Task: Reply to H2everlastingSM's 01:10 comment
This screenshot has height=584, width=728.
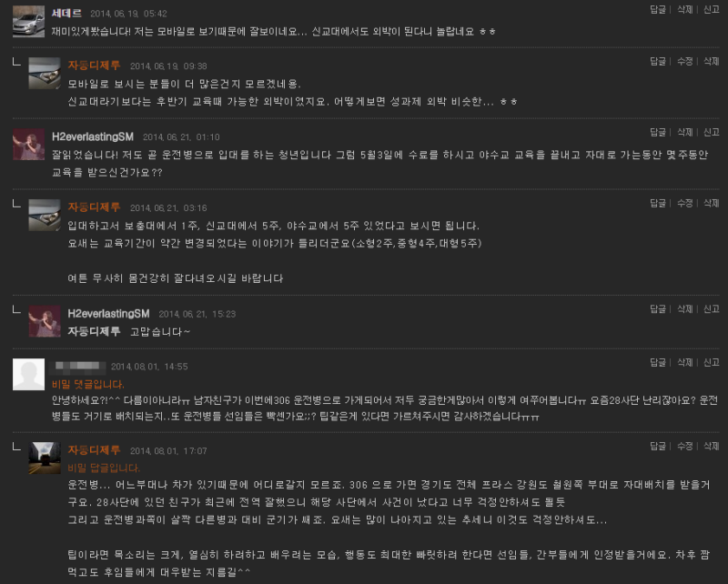Action: click(657, 132)
